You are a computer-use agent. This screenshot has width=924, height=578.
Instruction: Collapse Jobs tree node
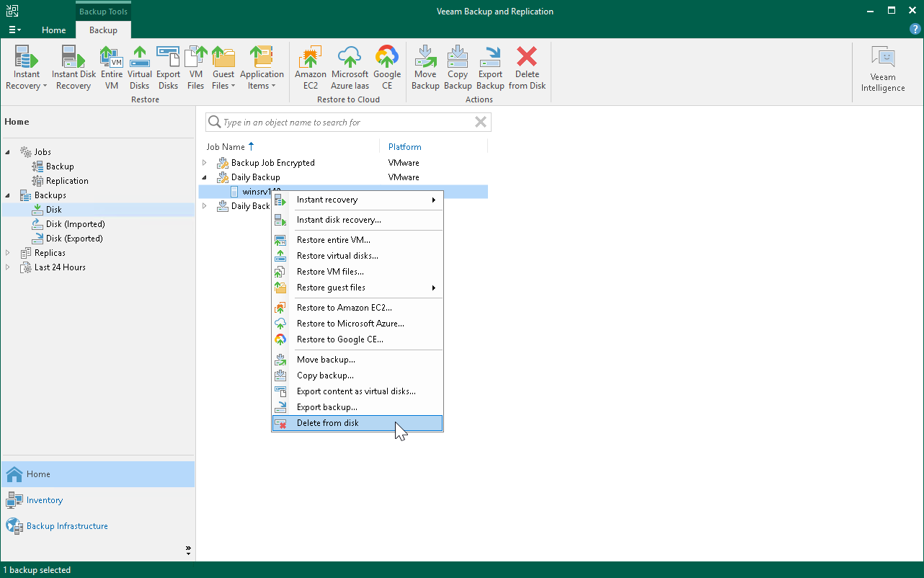[x=7, y=152]
